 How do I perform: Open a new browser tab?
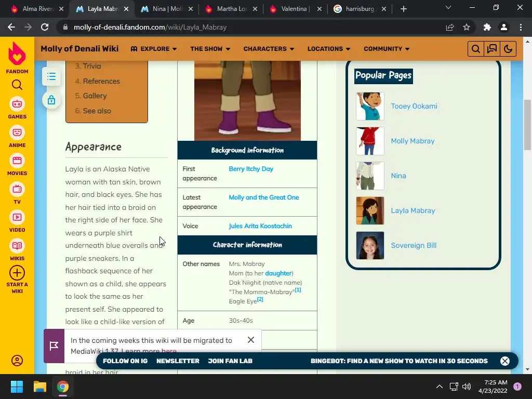(x=403, y=9)
